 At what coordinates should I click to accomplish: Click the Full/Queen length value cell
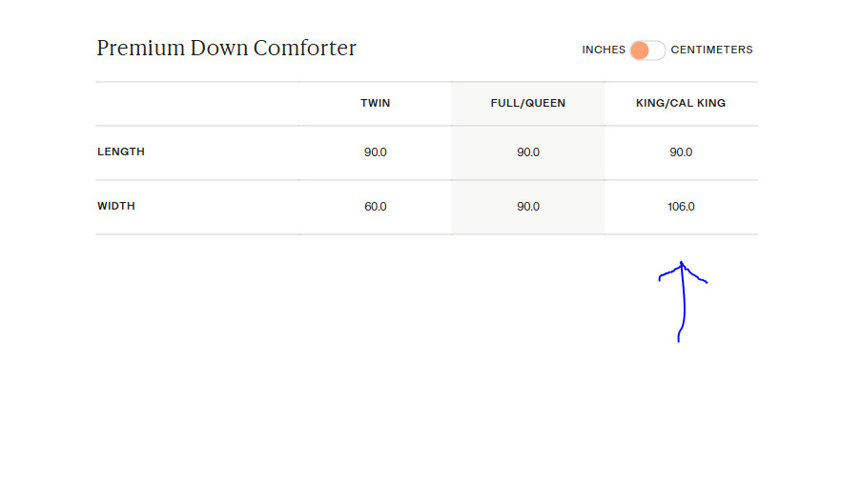tap(528, 152)
